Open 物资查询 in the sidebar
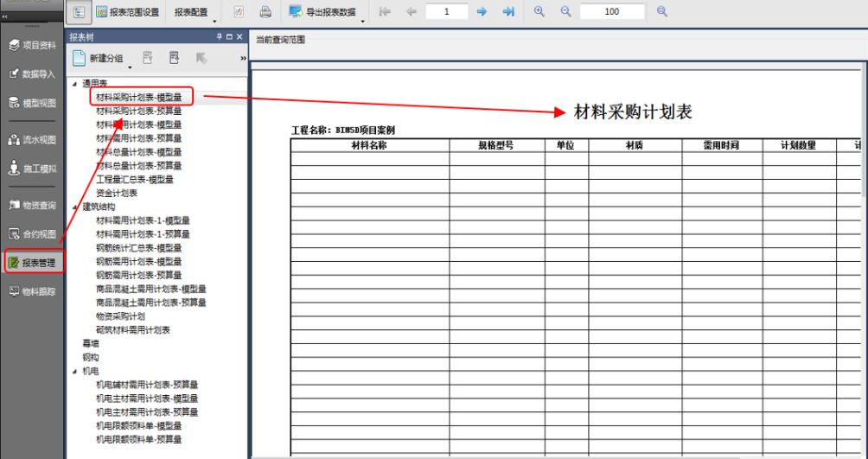This screenshot has width=868, height=459. point(33,206)
